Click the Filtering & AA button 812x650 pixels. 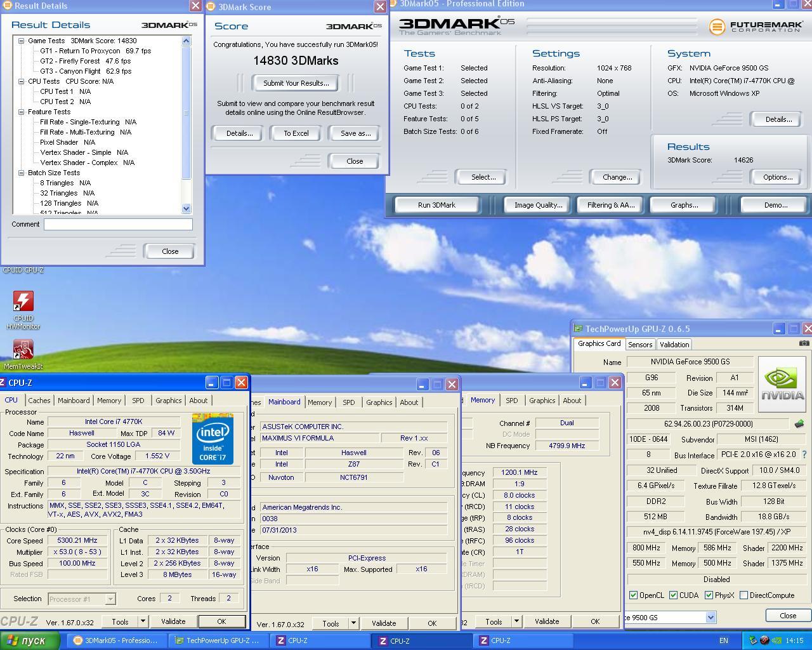click(610, 205)
